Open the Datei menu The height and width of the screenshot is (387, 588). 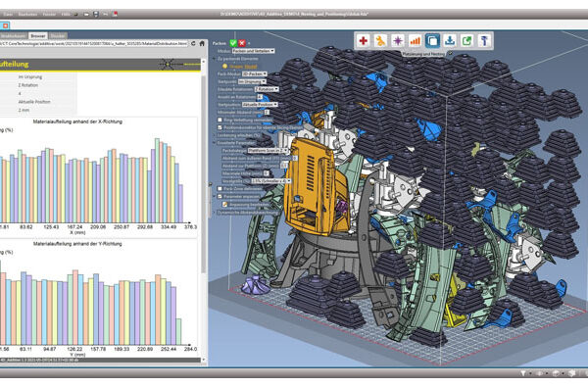click(8, 15)
